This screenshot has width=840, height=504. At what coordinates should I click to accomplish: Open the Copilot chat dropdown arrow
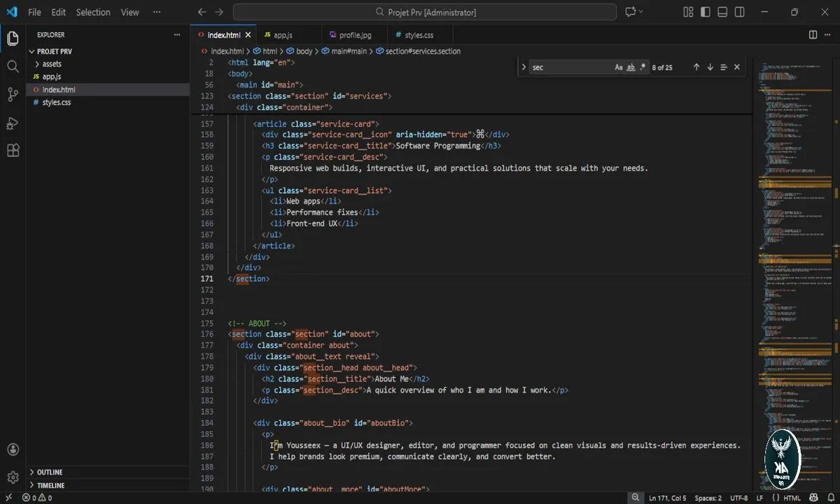coord(642,12)
